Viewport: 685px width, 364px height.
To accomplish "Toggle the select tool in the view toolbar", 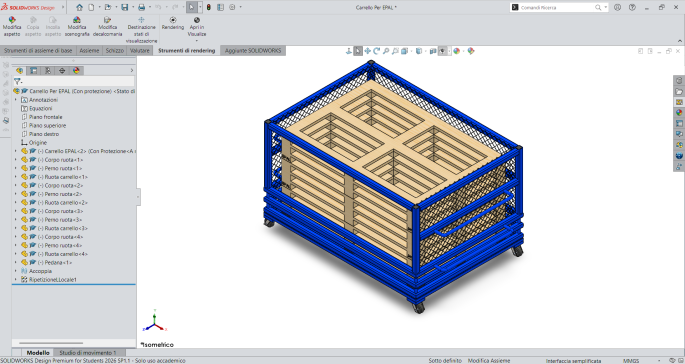I will (x=358, y=51).
